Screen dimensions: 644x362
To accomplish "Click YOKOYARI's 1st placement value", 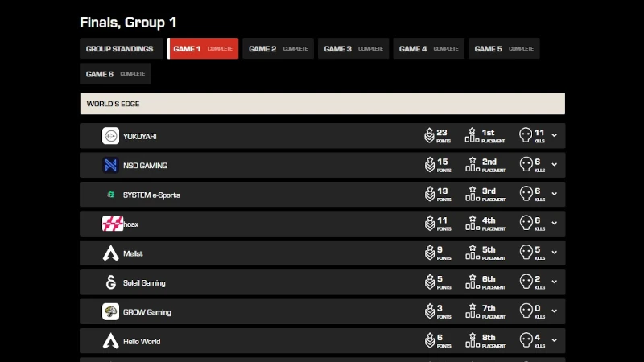I will (x=488, y=133).
